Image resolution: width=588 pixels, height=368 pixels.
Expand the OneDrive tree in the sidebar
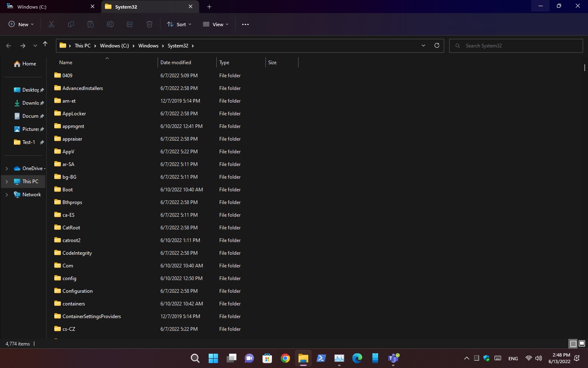(7, 168)
